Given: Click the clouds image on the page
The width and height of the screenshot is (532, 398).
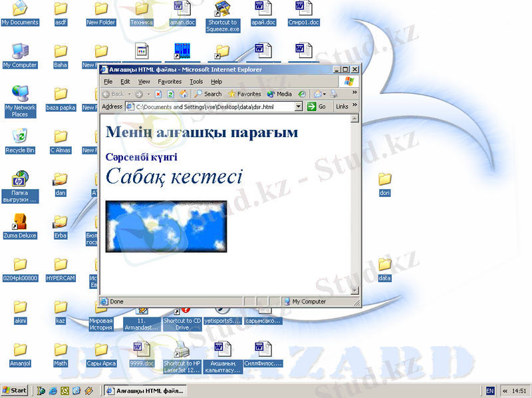Looking at the screenshot, I should (166, 226).
